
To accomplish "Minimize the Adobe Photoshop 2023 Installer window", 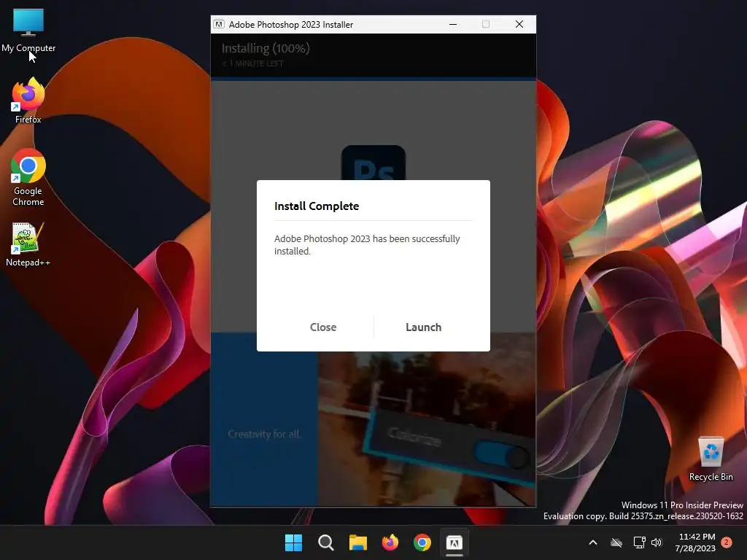I will (x=453, y=24).
